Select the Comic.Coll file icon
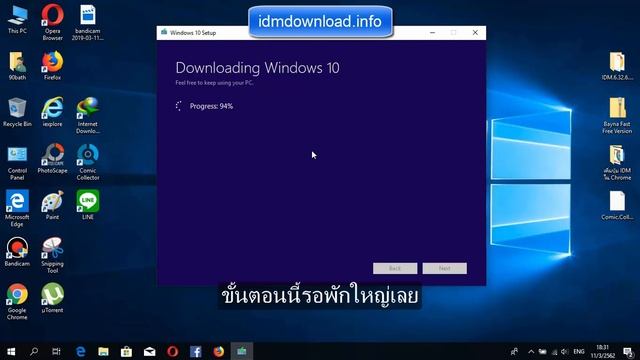This screenshot has height=360, width=640. click(617, 205)
